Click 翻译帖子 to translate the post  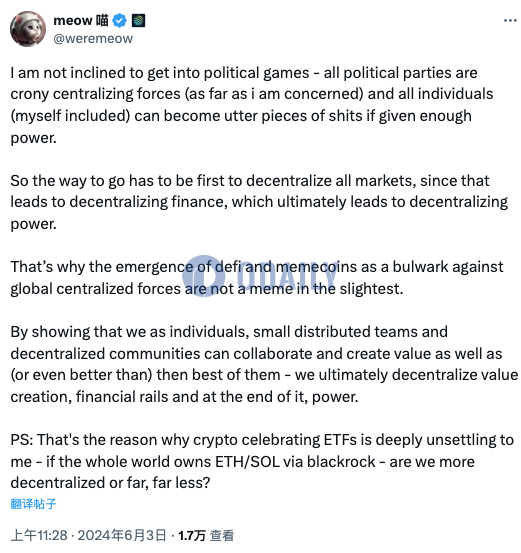33,503
